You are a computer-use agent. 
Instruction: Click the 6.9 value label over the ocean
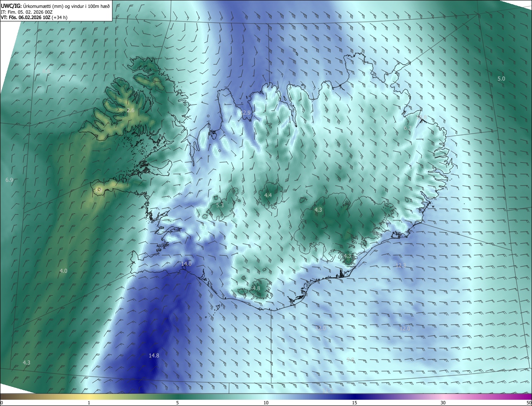pyautogui.click(x=9, y=180)
